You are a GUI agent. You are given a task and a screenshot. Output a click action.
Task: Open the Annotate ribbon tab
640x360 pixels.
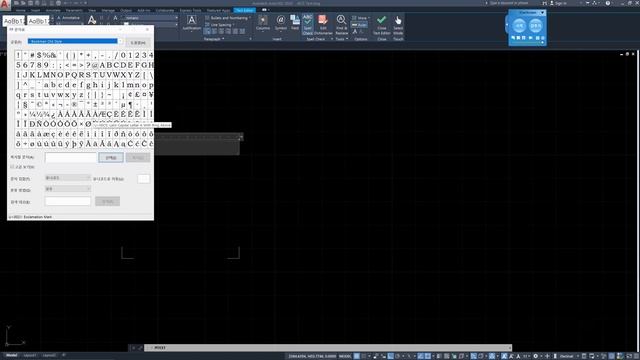coord(53,10)
